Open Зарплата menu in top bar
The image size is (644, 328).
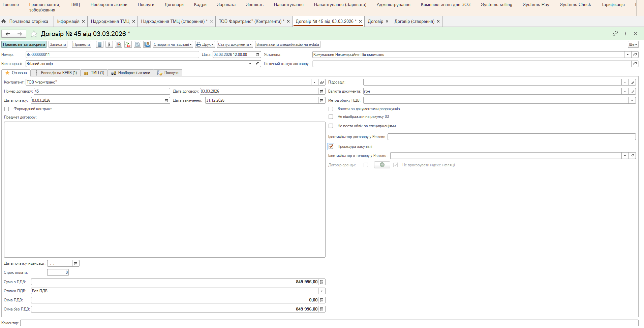point(226,5)
